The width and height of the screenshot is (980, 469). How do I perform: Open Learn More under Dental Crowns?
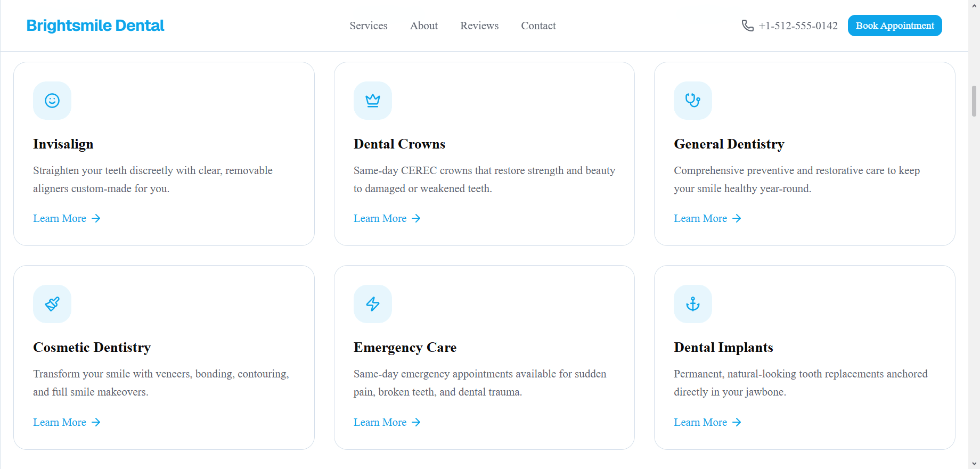pos(387,218)
